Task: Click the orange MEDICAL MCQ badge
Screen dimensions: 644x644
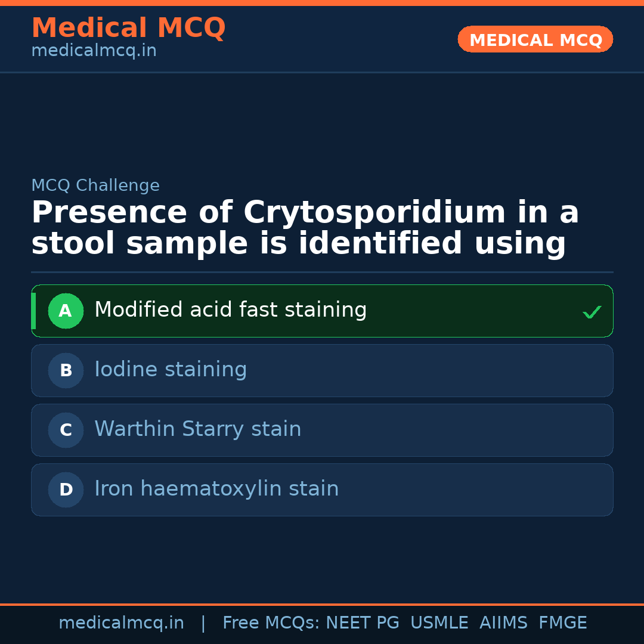Action: [x=535, y=39]
